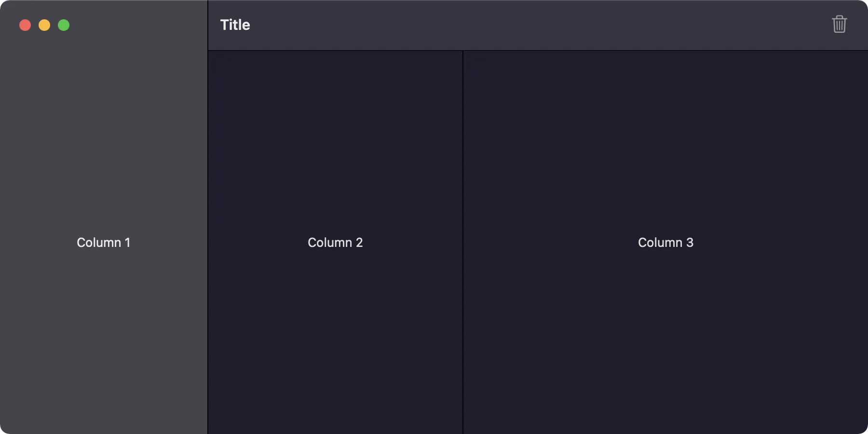
Task: Click the Column 2 label
Action: tap(335, 243)
